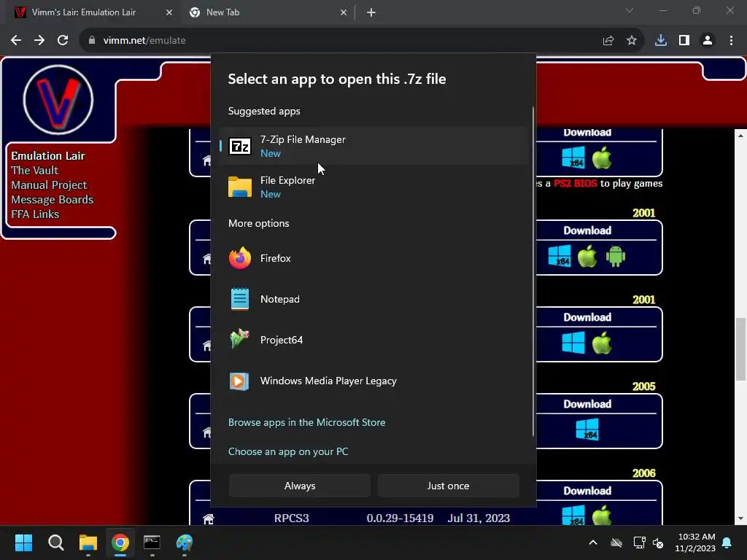The width and height of the screenshot is (747, 560).
Task: Reload the vimm.net page
Action: 63,41
